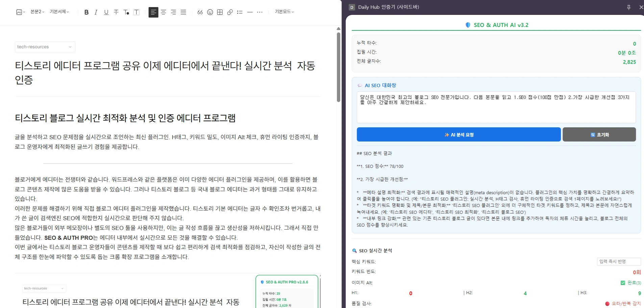Open the tech-resources category dropdown

coord(45,47)
